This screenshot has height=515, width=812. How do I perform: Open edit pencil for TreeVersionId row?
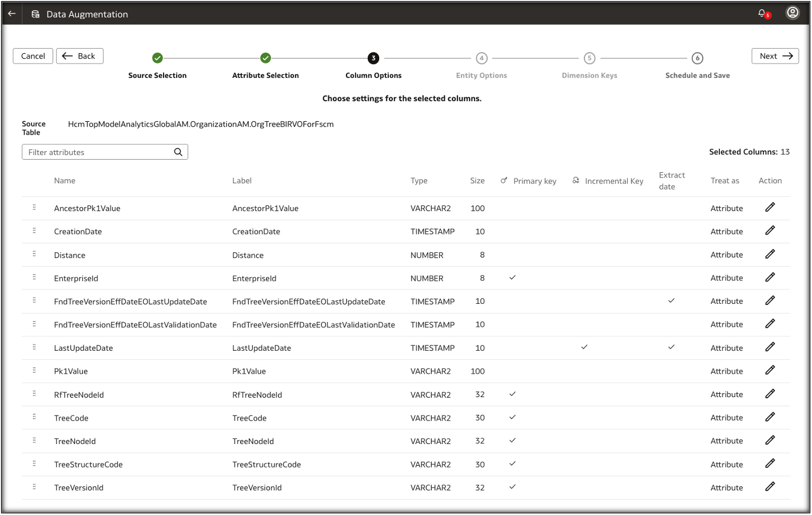pos(770,487)
